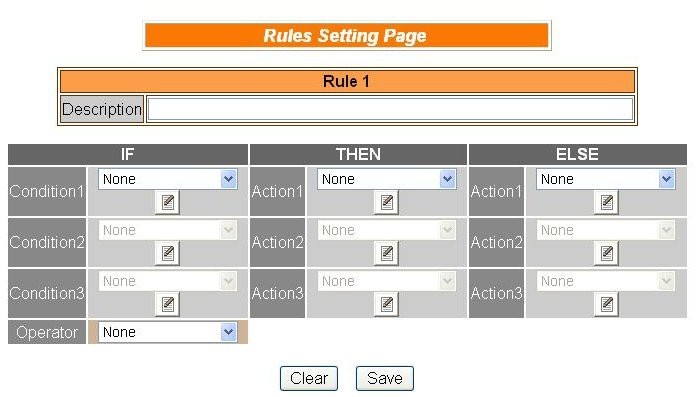The width and height of the screenshot is (696, 397).
Task: Open the edit icon for ELSE Action3
Action: pyautogui.click(x=606, y=305)
